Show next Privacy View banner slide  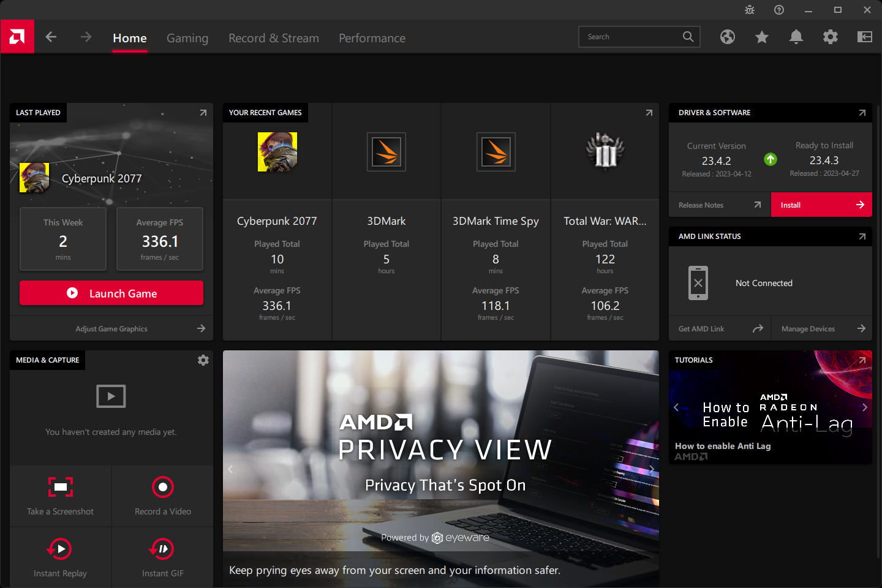pyautogui.click(x=652, y=469)
